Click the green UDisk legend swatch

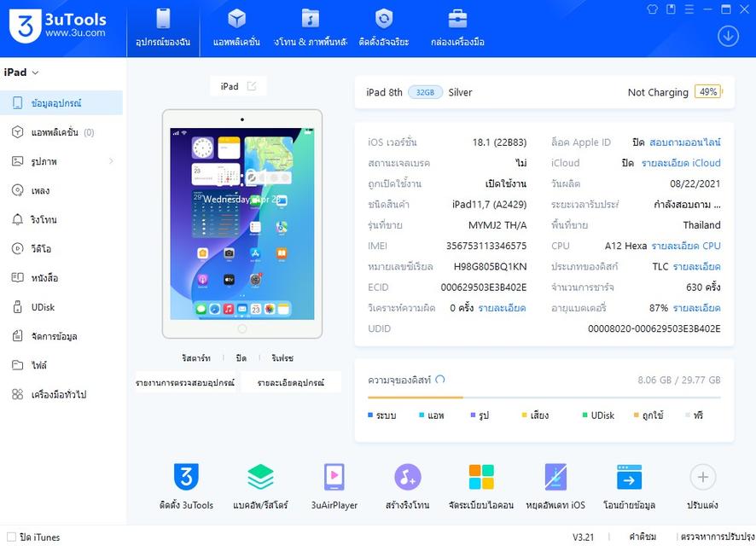584,415
